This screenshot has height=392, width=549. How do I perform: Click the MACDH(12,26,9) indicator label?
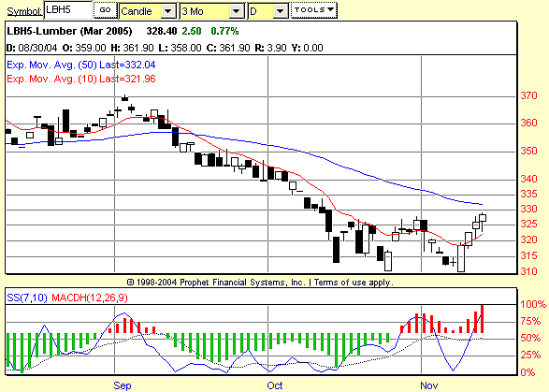pyautogui.click(x=90, y=298)
